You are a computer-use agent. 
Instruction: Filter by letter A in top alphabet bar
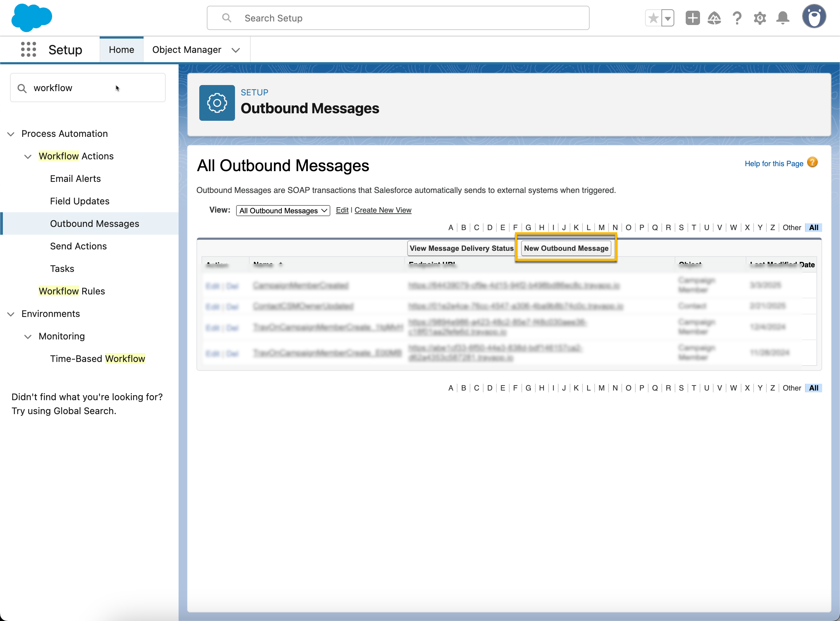point(450,227)
